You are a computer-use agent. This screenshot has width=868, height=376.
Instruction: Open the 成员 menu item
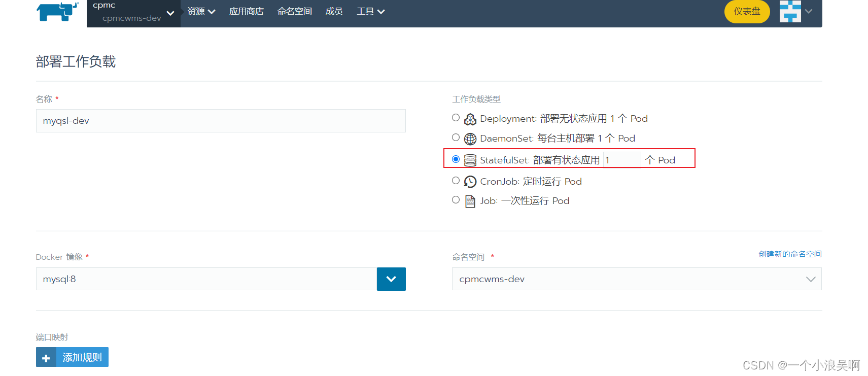pyautogui.click(x=334, y=12)
